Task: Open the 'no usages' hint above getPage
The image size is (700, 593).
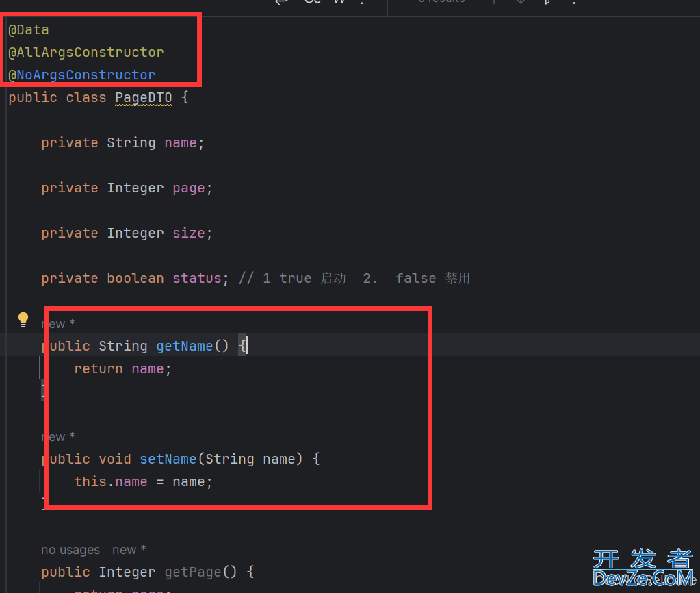Action: pyautogui.click(x=70, y=550)
